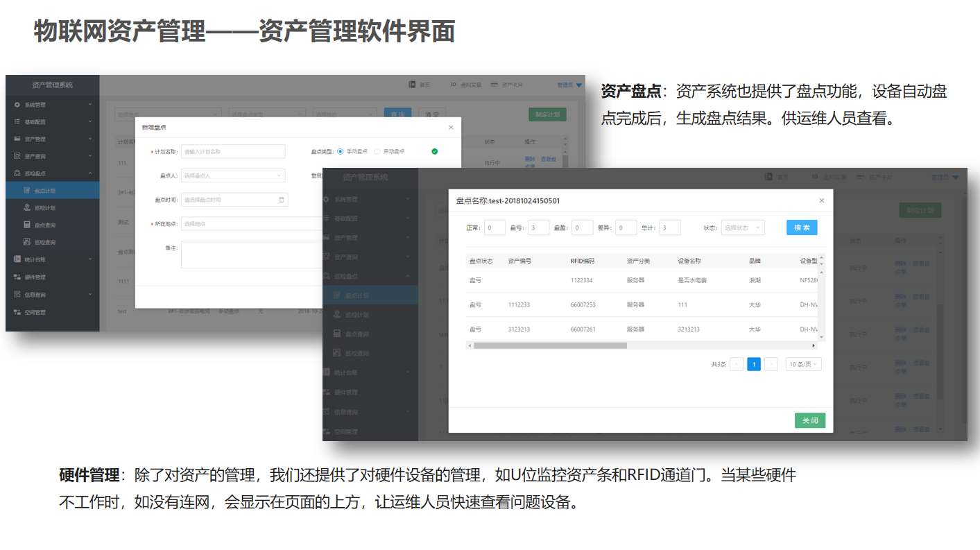Screen dimensions: 980x550
Task: Click the calendar icon in the 盘点时间 field
Action: point(281,200)
